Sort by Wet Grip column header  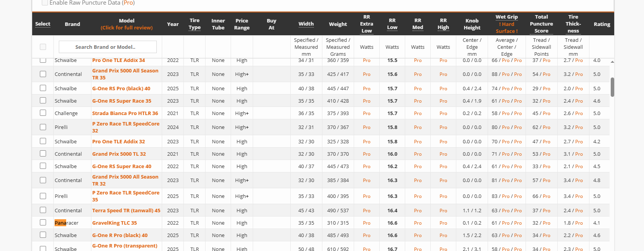(506, 17)
